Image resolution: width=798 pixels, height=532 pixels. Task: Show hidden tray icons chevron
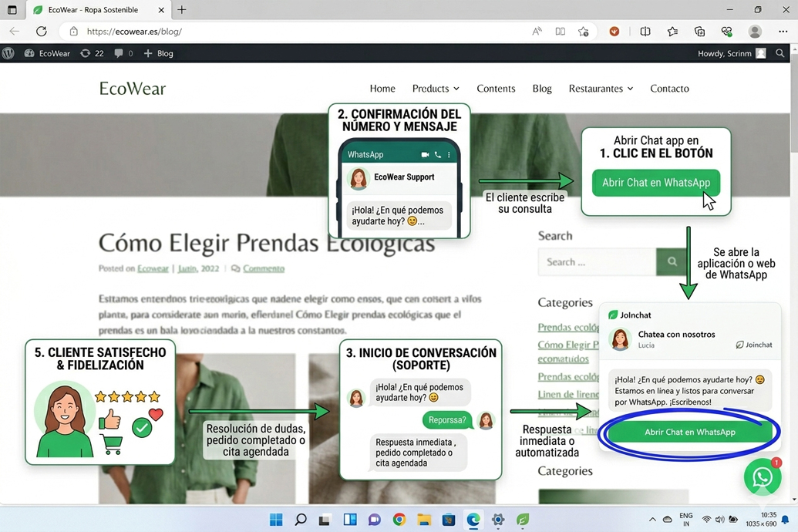652,520
